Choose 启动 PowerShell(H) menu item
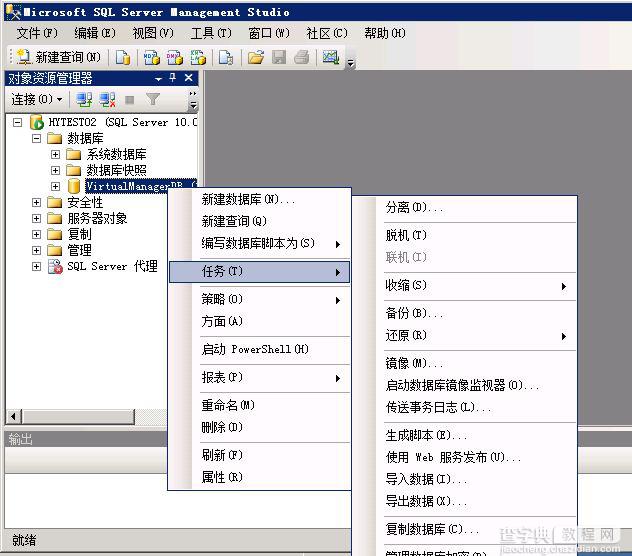The width and height of the screenshot is (632, 556). click(259, 349)
